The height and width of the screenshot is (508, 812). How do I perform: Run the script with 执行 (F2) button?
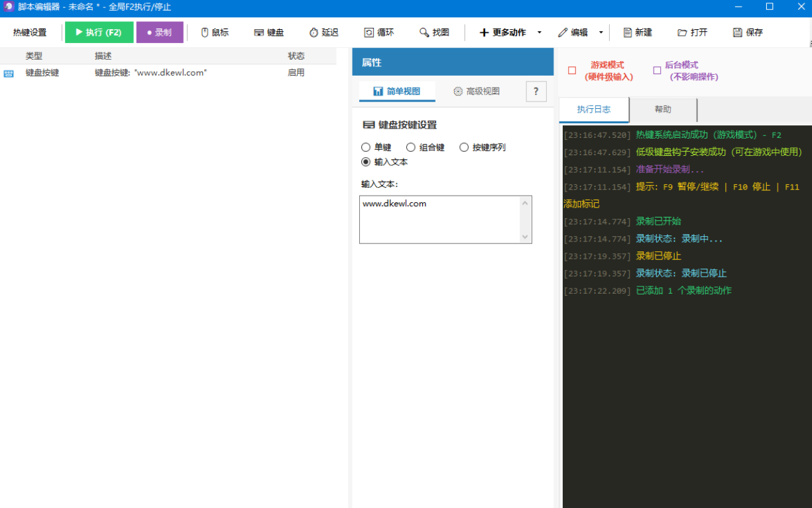(x=99, y=32)
